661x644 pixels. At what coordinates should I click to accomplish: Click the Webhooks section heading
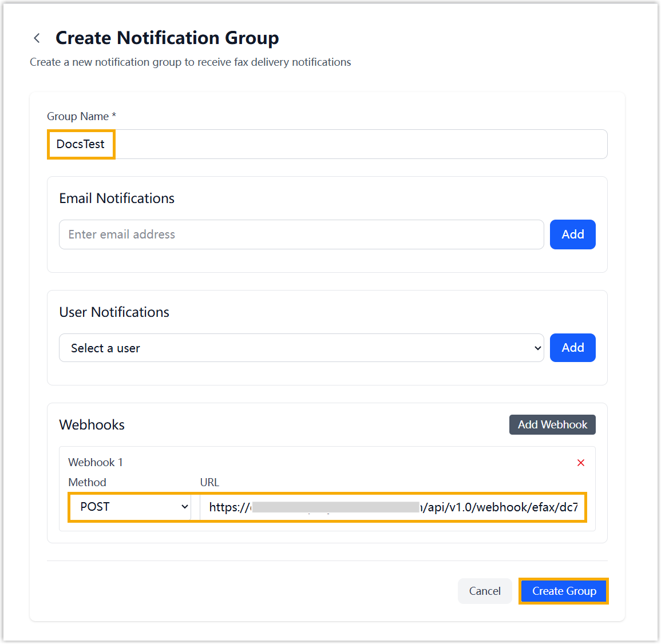92,424
